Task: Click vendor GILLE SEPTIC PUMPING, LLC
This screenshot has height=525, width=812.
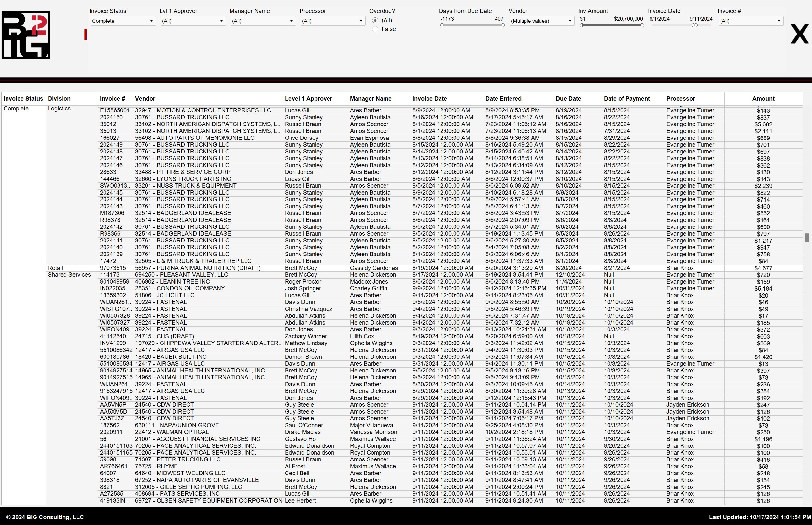Action: coord(189,487)
